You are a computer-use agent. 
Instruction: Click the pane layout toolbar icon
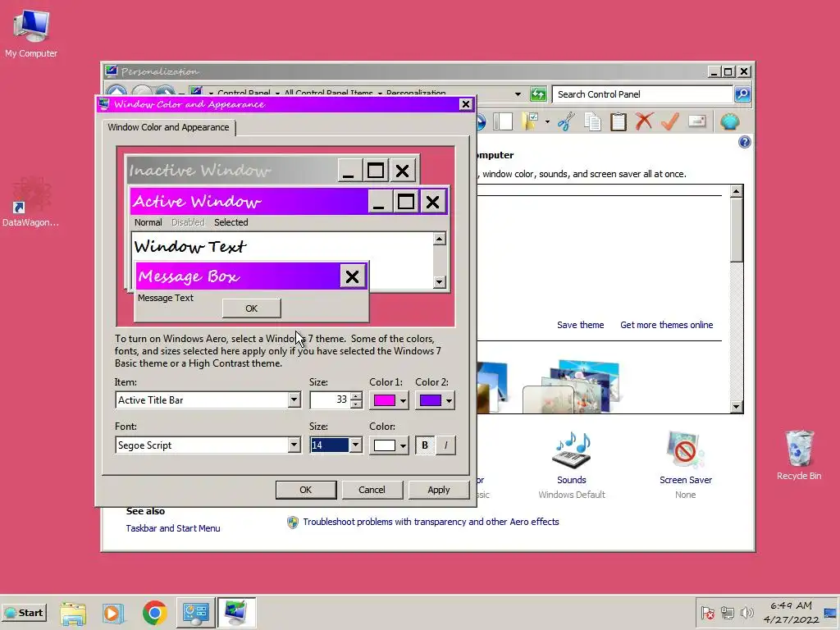click(x=503, y=121)
